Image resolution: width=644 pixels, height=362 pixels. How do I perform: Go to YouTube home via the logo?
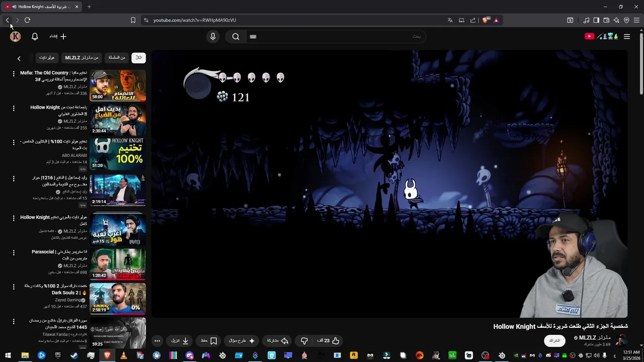point(601,36)
